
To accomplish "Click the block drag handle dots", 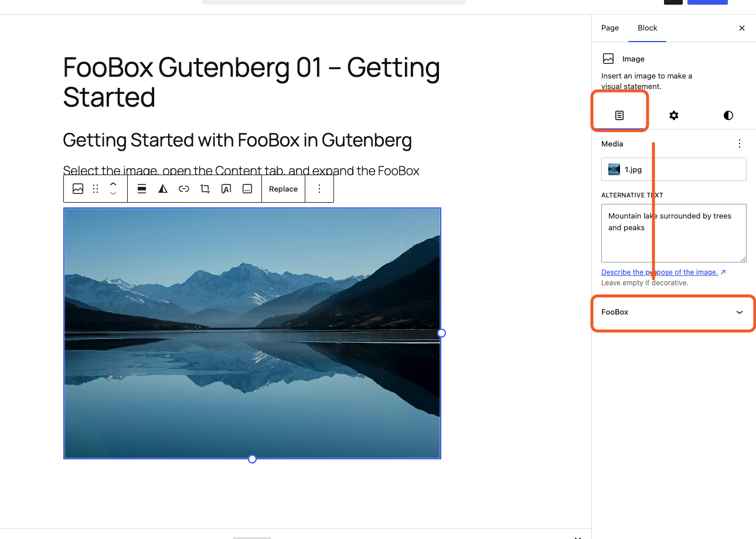I will pyautogui.click(x=96, y=189).
